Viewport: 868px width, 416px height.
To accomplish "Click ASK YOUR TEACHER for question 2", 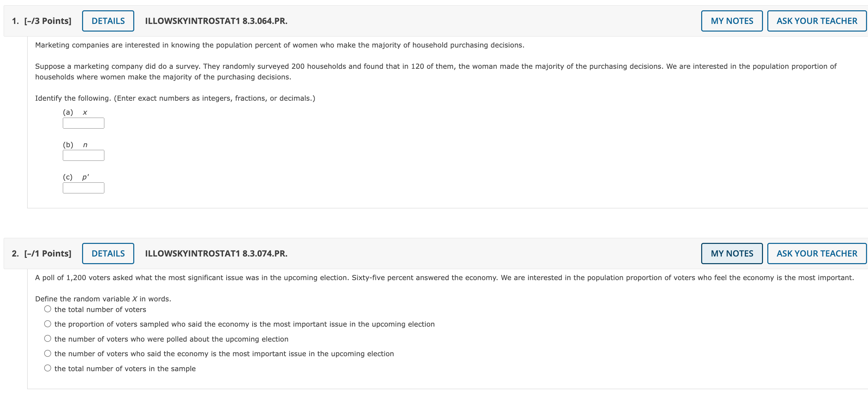I will click(x=816, y=253).
